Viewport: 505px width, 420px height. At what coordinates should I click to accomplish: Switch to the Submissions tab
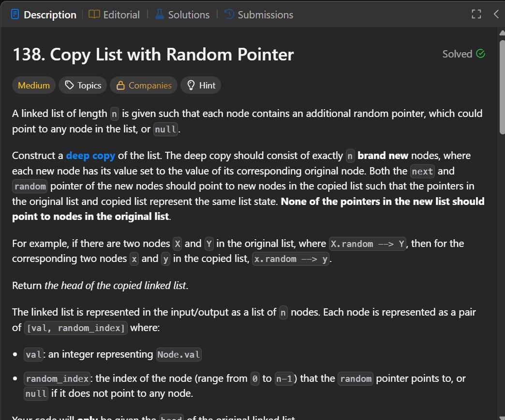point(265,14)
